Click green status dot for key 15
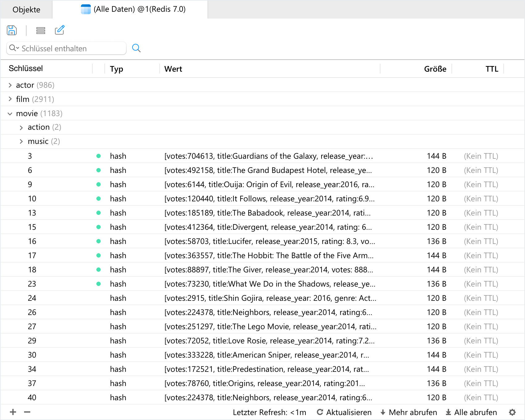The image size is (525, 420). (99, 227)
